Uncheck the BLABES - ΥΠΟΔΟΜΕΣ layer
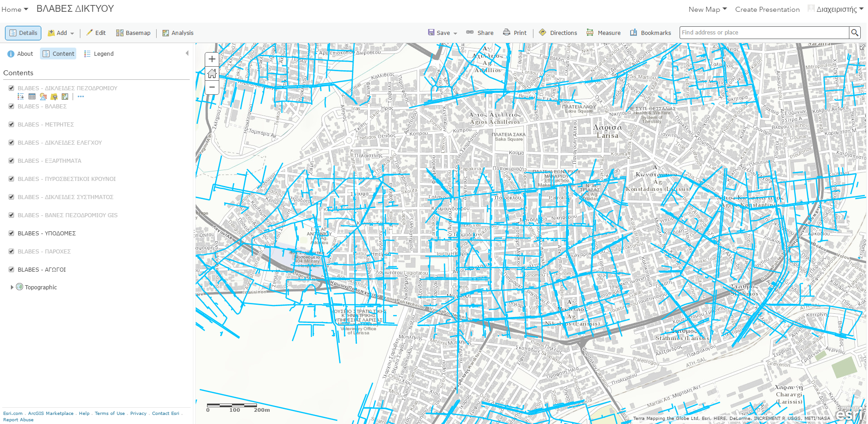Image resolution: width=868 pixels, height=424 pixels. coord(11,233)
